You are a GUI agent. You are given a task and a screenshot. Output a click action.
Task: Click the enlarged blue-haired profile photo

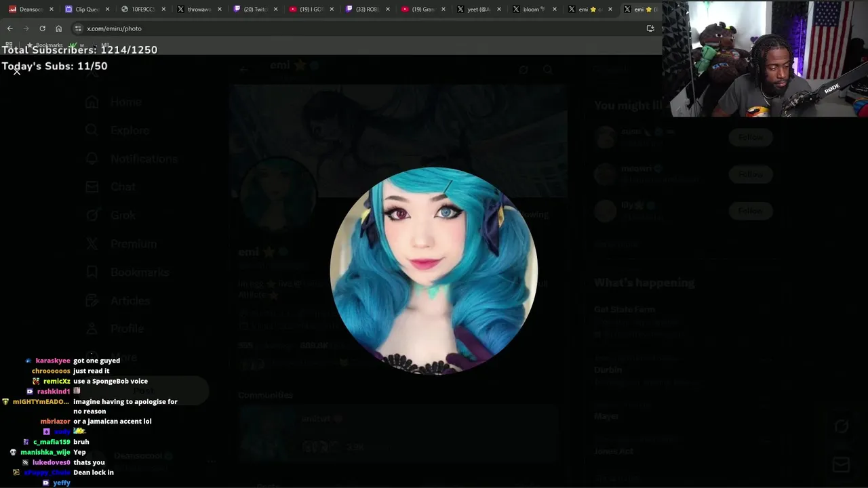(434, 270)
